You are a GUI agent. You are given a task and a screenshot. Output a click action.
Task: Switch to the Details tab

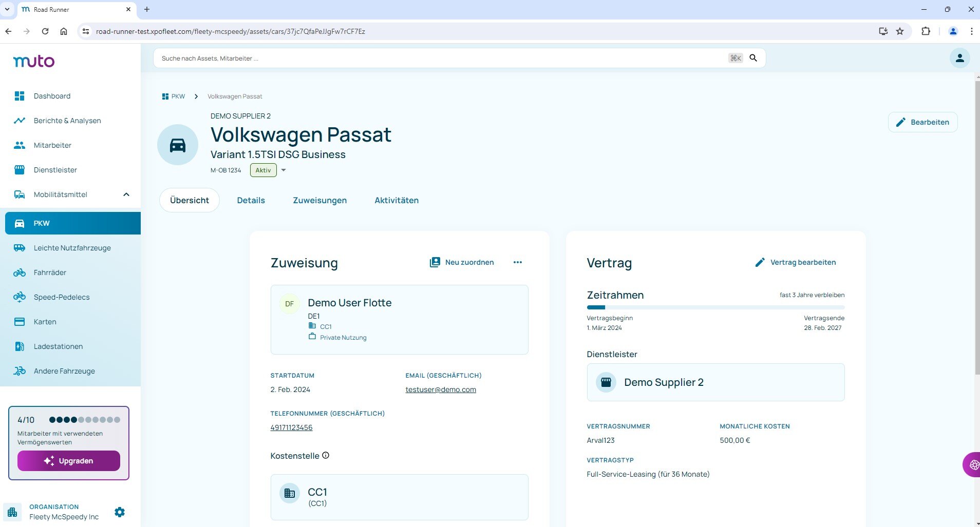point(251,200)
